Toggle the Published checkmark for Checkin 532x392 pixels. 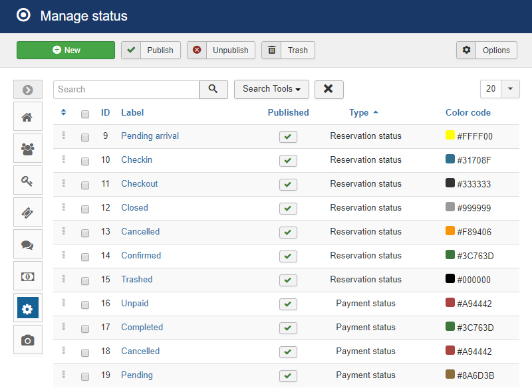point(288,160)
